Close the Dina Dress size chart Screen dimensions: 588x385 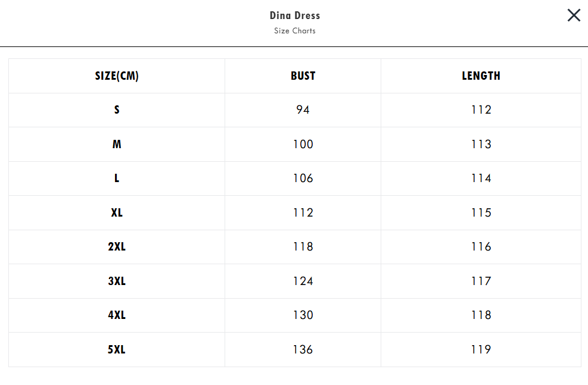tap(574, 15)
